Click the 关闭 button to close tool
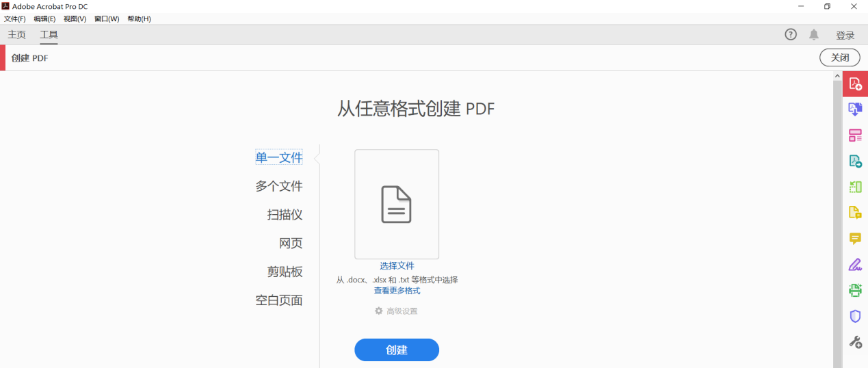 (x=840, y=57)
